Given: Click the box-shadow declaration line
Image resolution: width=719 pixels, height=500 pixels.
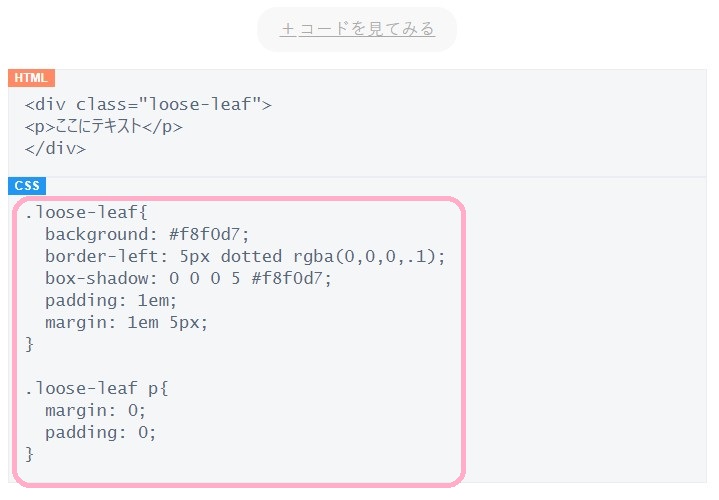Looking at the screenshot, I should coord(188,278).
